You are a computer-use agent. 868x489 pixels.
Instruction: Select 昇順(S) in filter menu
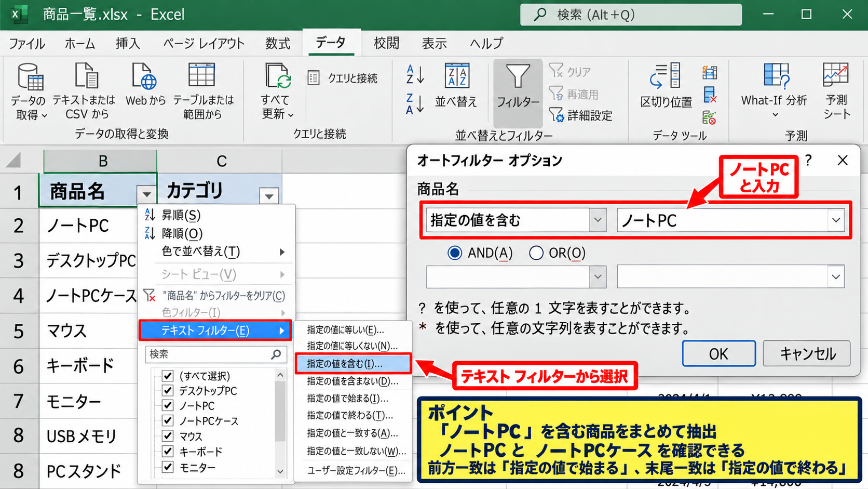[215, 215]
